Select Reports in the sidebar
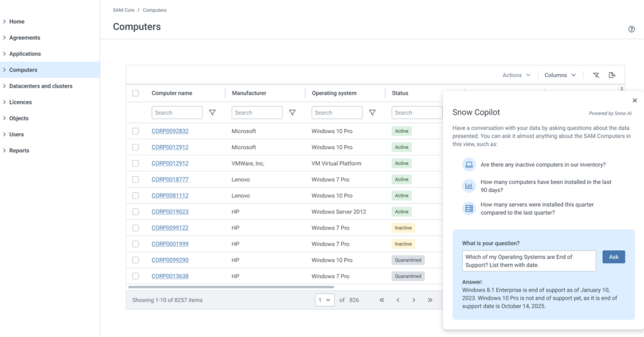 tap(20, 150)
